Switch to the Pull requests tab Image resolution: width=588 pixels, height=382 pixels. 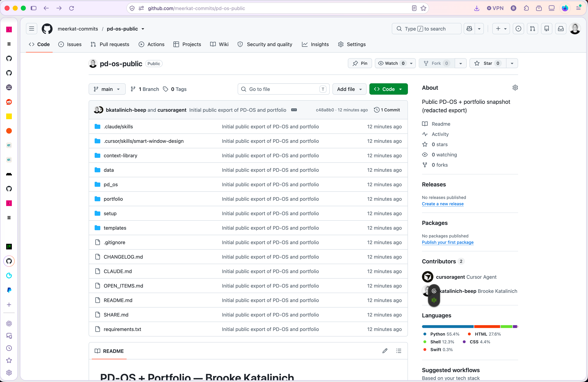(110, 44)
